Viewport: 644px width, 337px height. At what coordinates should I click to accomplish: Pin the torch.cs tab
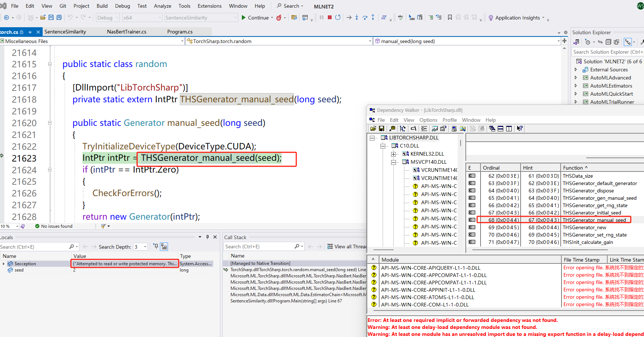pyautogui.click(x=30, y=32)
